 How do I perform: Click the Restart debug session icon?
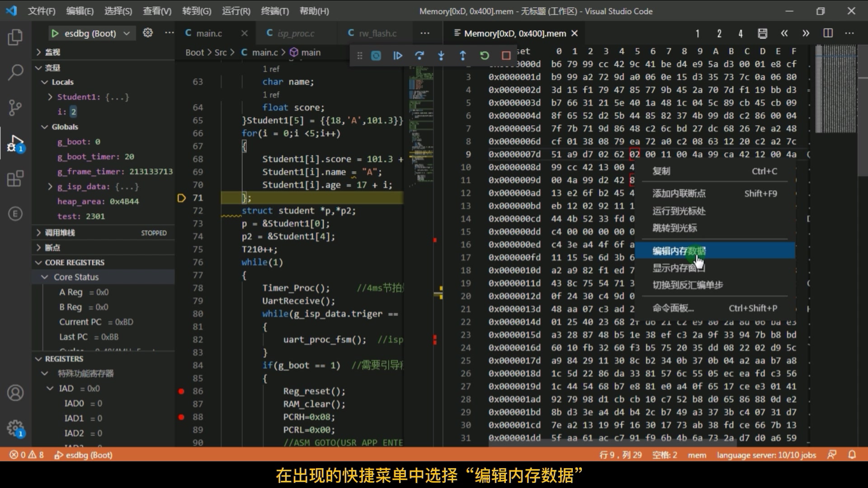[x=485, y=56]
